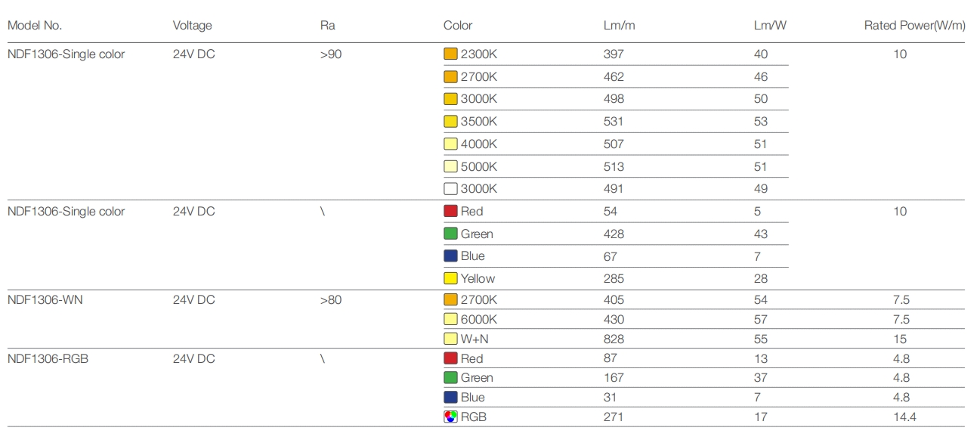980x440 pixels.
Task: Click the Ra column header
Action: [x=327, y=26]
